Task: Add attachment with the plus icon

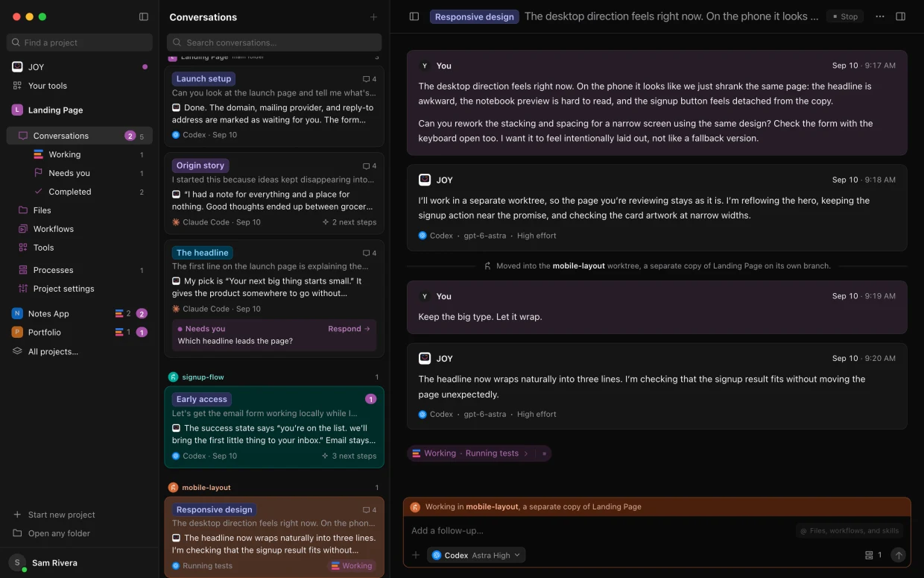Action: coord(416,555)
